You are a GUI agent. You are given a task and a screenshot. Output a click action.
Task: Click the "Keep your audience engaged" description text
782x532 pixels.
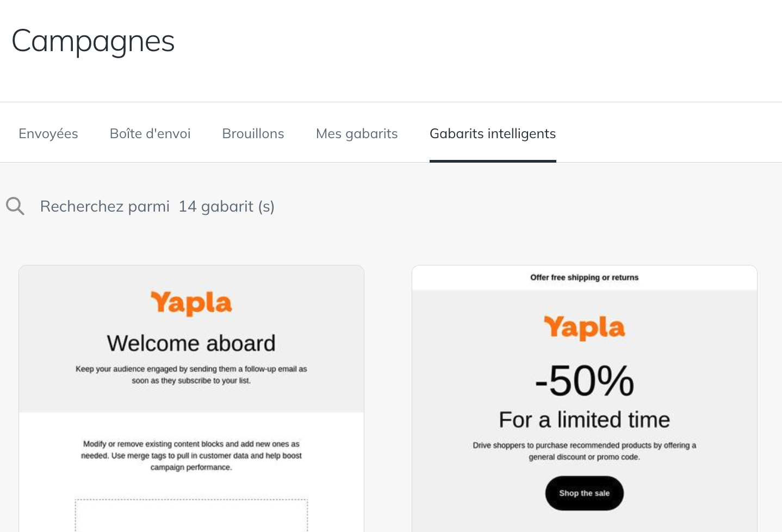coord(191,375)
